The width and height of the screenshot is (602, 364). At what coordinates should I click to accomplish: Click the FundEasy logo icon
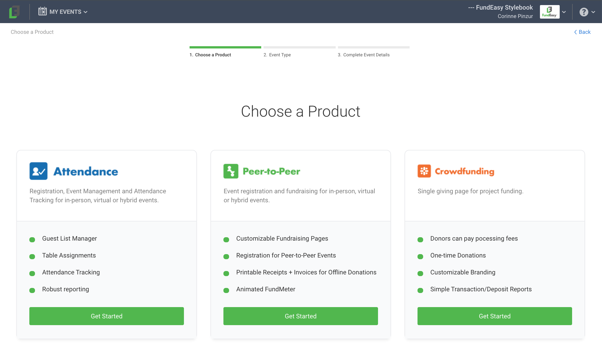click(x=14, y=12)
